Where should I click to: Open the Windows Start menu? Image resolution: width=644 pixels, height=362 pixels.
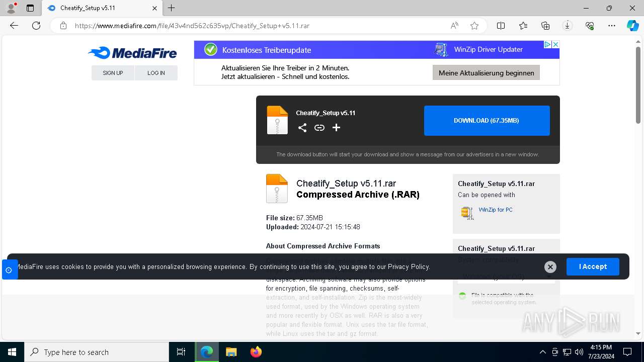coord(12,352)
